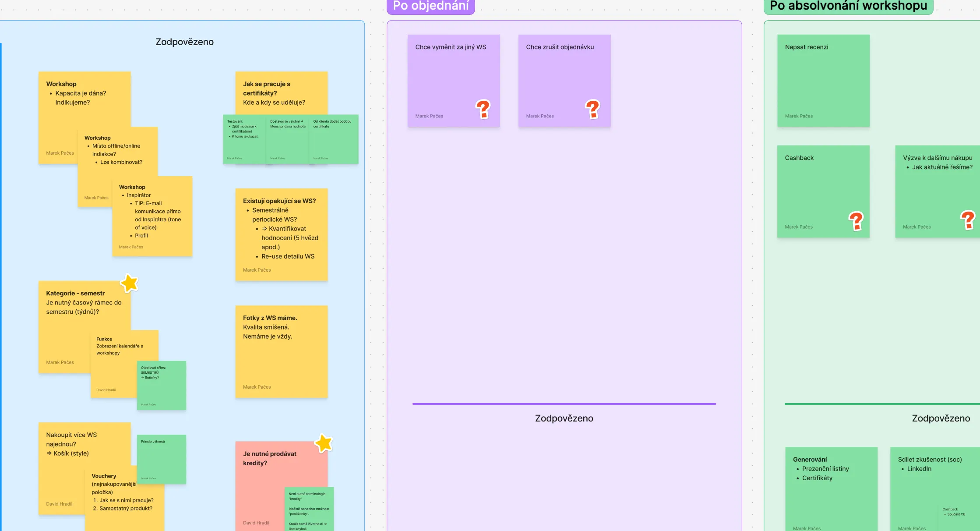Click the star sticker on the pink kredity note
980x531 pixels.
(324, 443)
